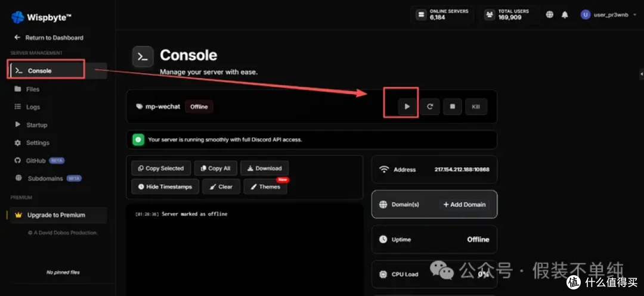The height and width of the screenshot is (296, 644).
Task: Click the Subdomains globe icon
Action: click(x=18, y=178)
